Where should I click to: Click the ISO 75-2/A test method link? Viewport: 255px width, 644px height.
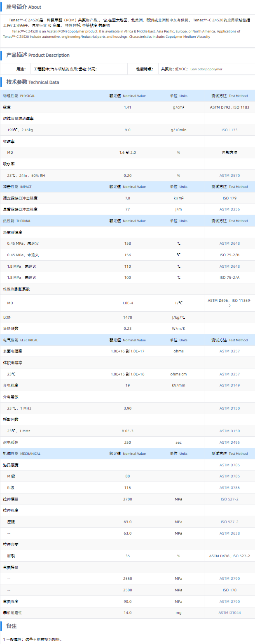229,278
